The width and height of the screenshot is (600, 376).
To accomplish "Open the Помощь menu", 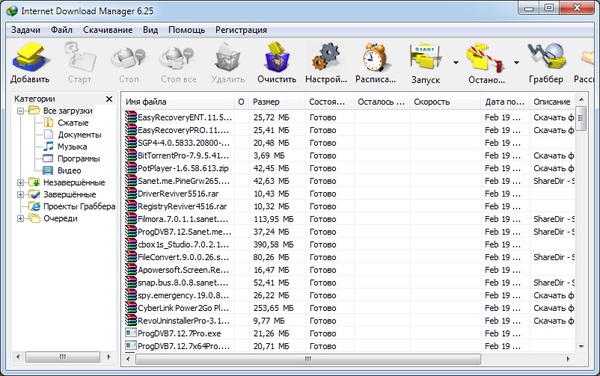I will (x=187, y=30).
